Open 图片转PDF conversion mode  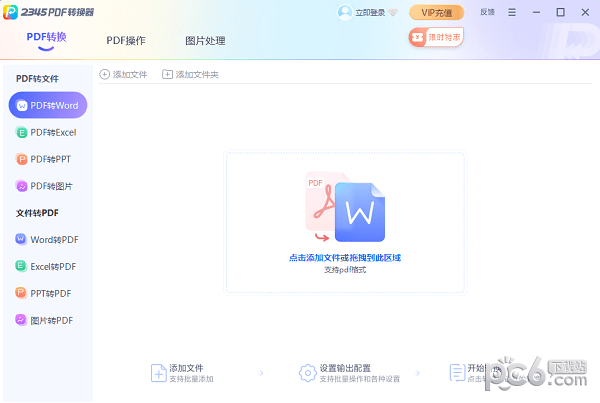[x=47, y=320]
